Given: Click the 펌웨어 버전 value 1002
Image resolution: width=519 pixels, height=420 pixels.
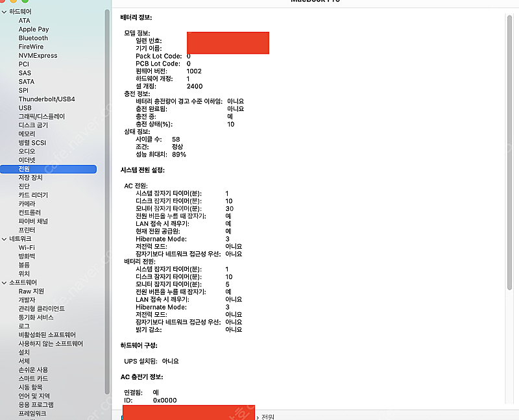Looking at the screenshot, I should tap(194, 71).
